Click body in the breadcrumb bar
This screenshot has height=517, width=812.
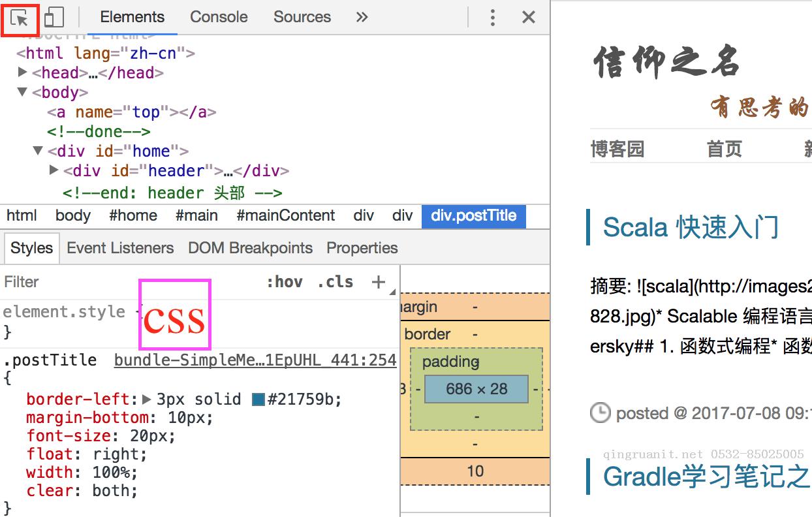click(73, 215)
